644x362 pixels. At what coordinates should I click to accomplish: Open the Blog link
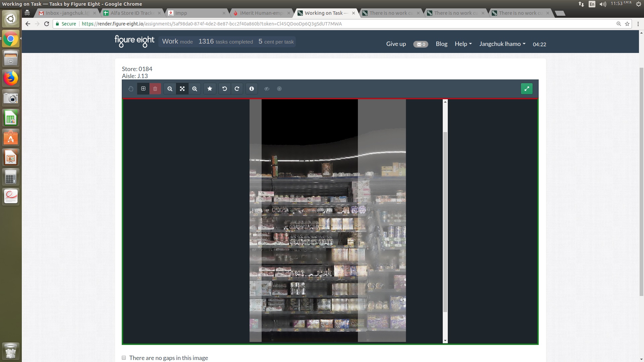click(441, 44)
